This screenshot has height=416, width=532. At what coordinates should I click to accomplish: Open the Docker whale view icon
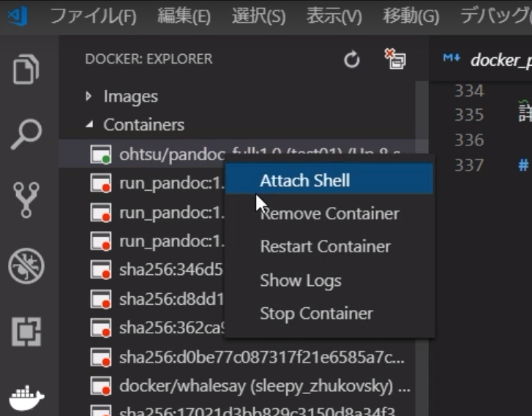26,397
